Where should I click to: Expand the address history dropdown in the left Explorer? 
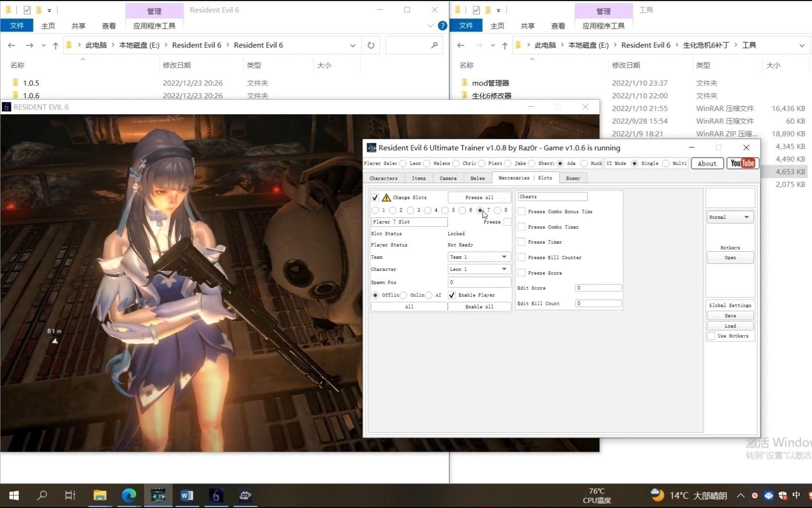point(352,45)
